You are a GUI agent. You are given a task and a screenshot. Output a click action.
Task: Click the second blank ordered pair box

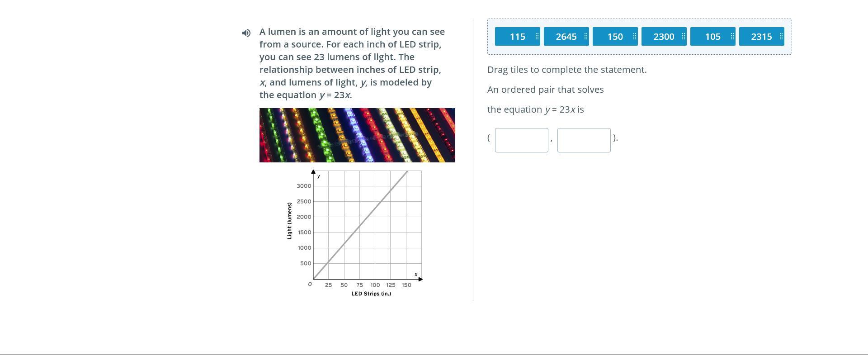point(584,140)
